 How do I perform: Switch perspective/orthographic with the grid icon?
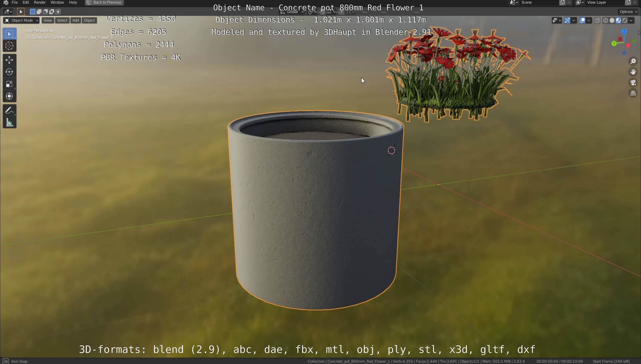633,93
